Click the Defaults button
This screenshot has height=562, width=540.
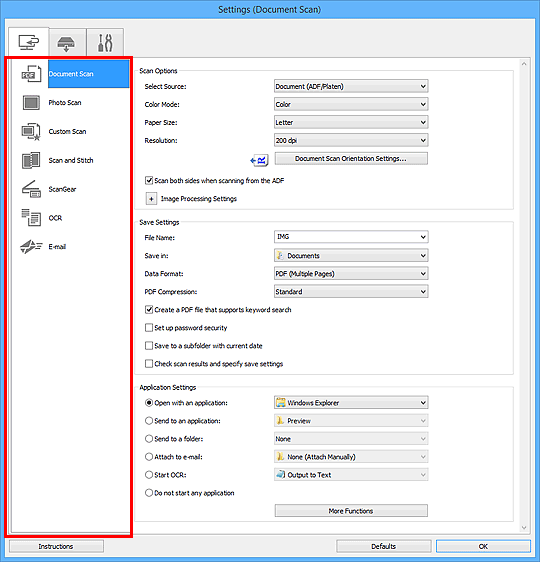pyautogui.click(x=383, y=546)
